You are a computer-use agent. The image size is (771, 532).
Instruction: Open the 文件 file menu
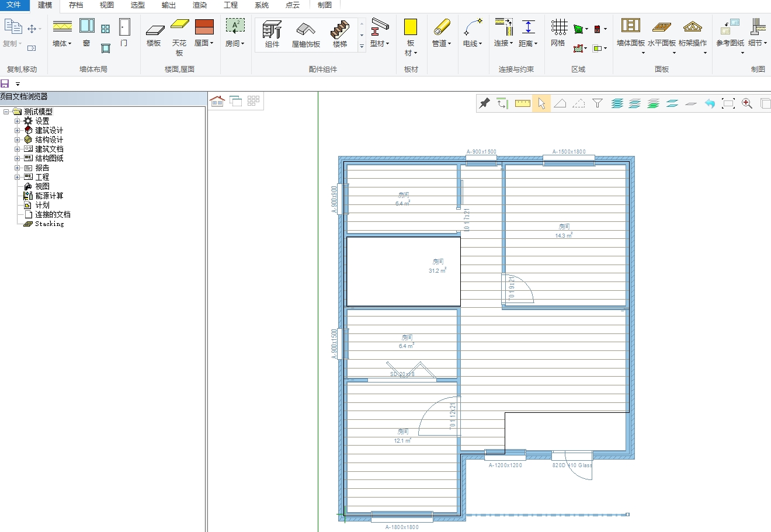point(13,5)
